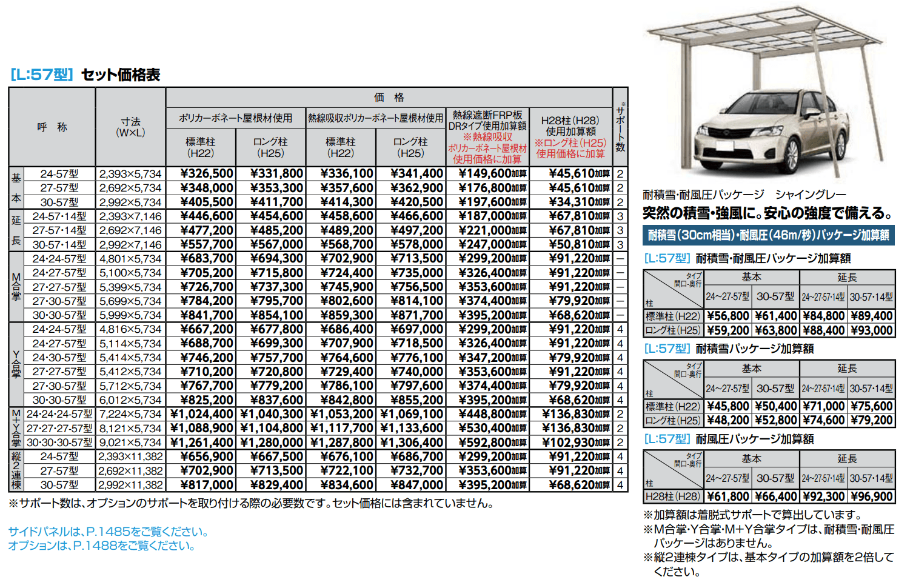Select the '4,801×5,734' dimension cell

coord(130,259)
